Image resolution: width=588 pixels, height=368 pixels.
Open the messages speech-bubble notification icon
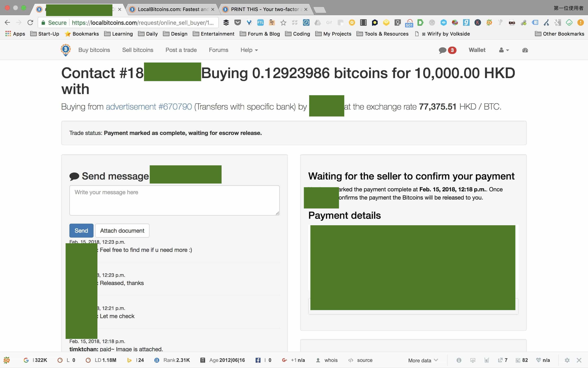[x=442, y=50]
